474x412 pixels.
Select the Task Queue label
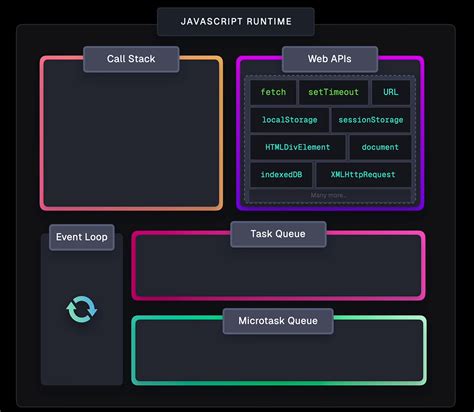tap(278, 234)
